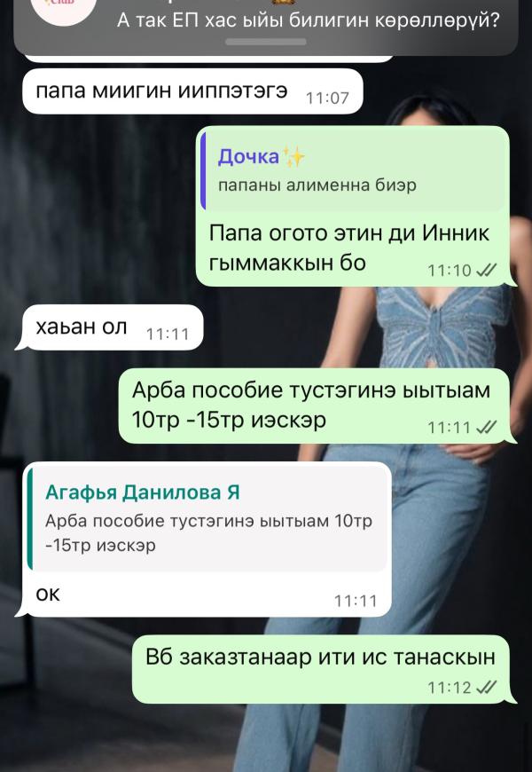
Task: Tap the sender name 'Агафья Данилова Я'
Action: coord(143,492)
